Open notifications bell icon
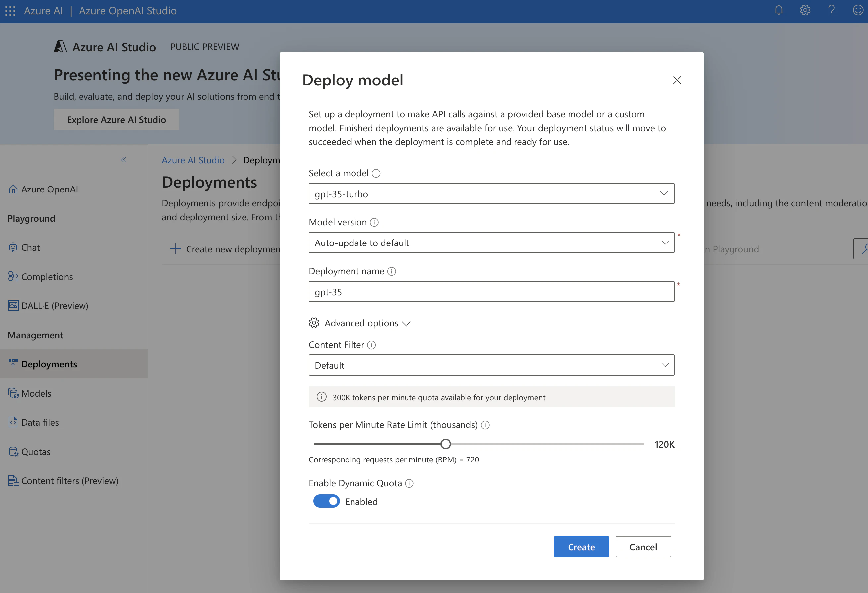The image size is (868, 593). (778, 10)
